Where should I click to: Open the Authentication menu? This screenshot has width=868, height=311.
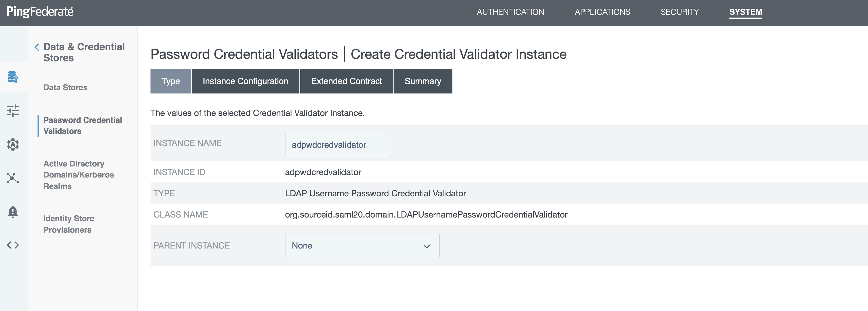(x=510, y=12)
